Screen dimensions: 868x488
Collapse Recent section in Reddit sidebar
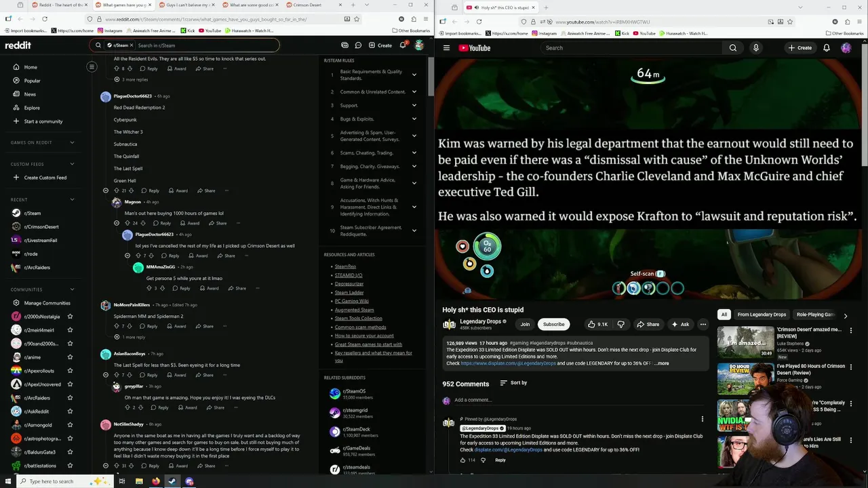pyautogui.click(x=72, y=200)
